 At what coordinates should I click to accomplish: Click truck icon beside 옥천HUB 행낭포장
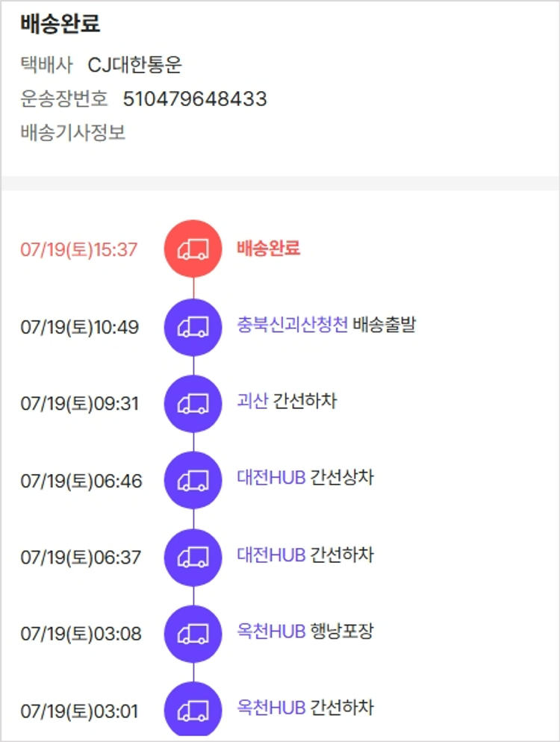pos(193,634)
